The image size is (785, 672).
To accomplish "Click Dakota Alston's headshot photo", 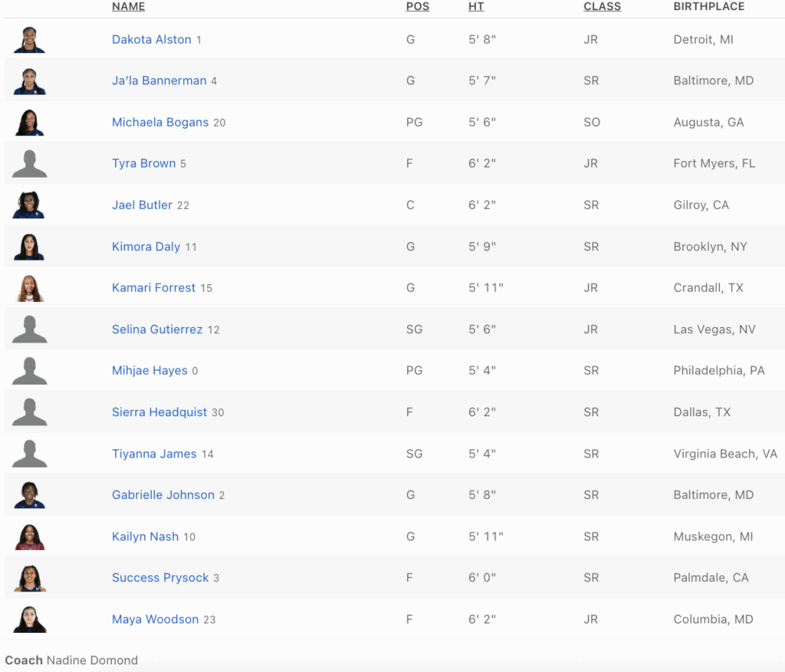I will click(x=30, y=40).
